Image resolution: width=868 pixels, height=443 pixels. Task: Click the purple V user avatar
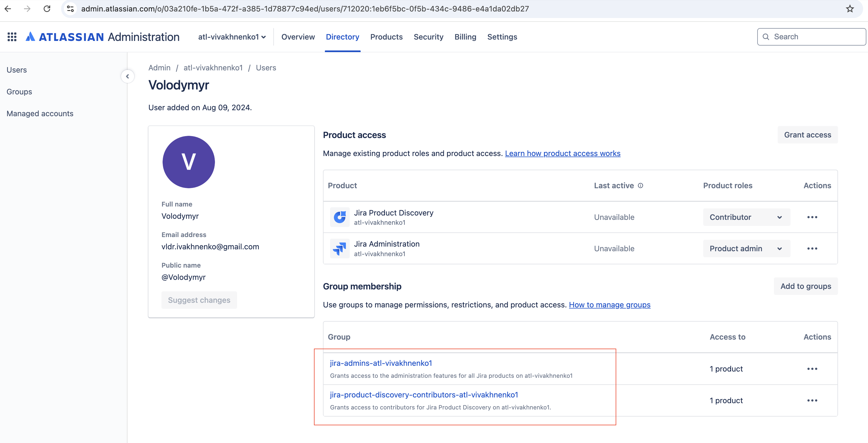pos(189,162)
